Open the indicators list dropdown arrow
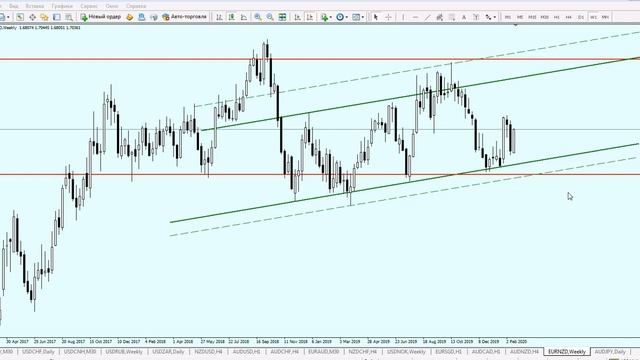The image size is (640, 360). (331, 17)
